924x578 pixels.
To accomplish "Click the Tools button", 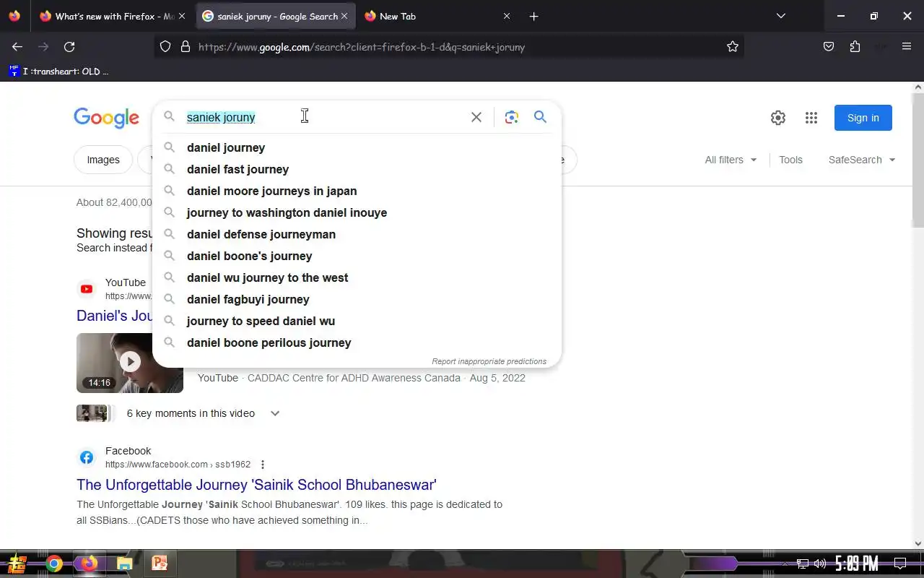I will click(790, 160).
